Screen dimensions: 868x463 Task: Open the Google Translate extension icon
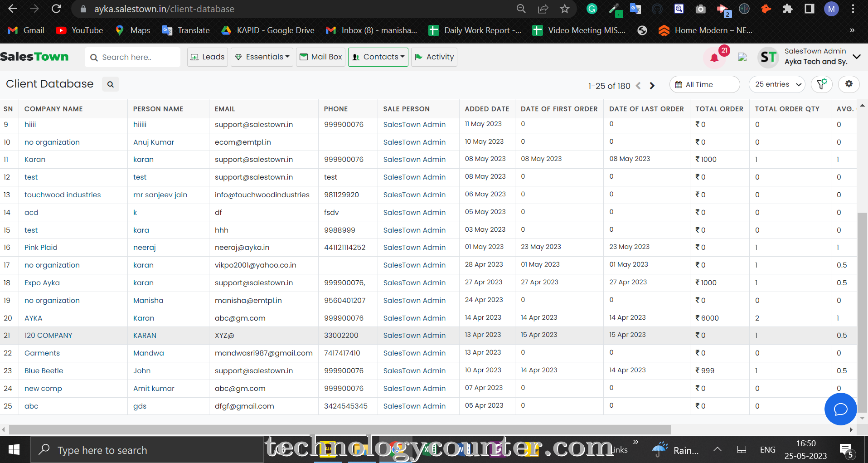(x=635, y=9)
